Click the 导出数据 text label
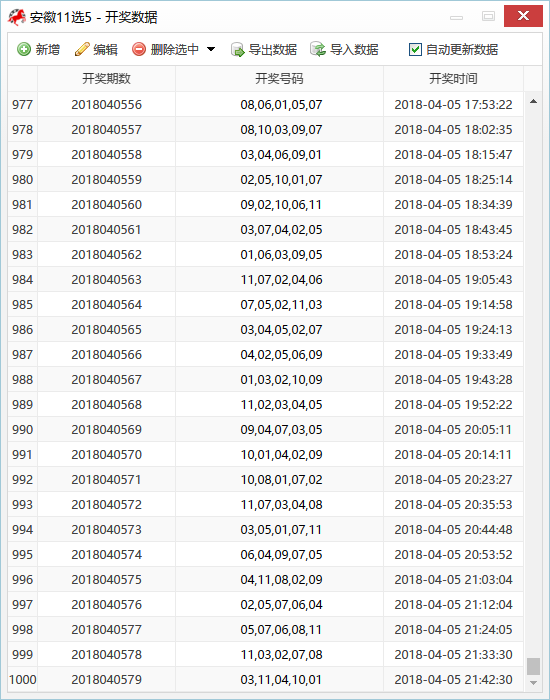This screenshot has width=550, height=700. tap(273, 50)
